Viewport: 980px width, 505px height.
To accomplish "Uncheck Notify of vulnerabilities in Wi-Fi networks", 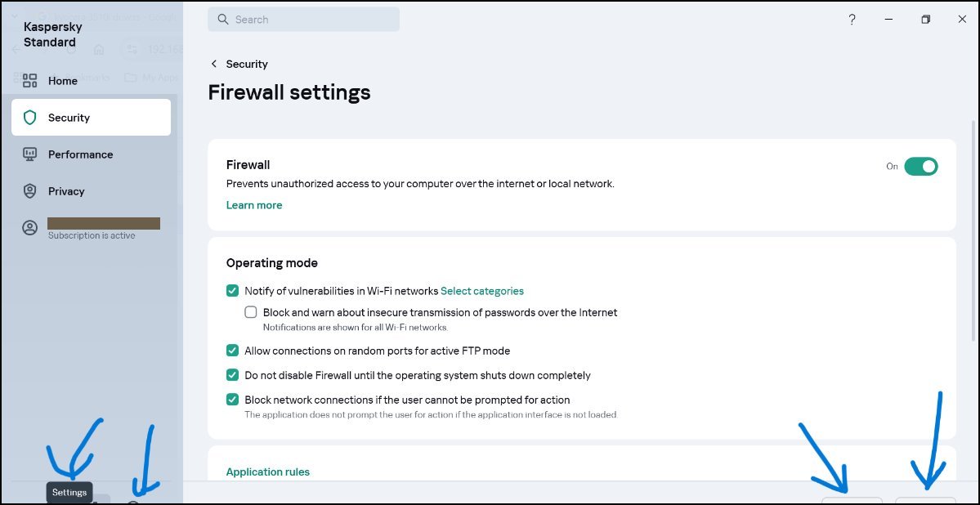I will [x=232, y=291].
